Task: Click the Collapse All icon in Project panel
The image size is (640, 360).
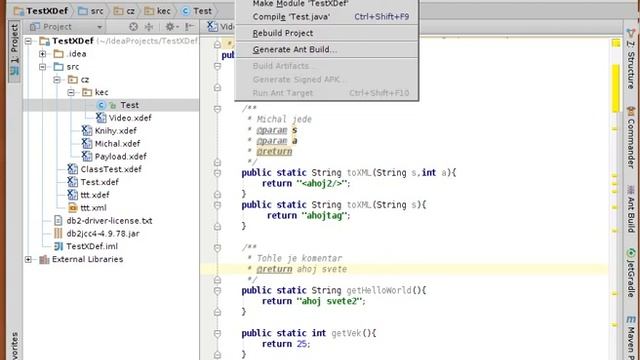Action: (149, 27)
